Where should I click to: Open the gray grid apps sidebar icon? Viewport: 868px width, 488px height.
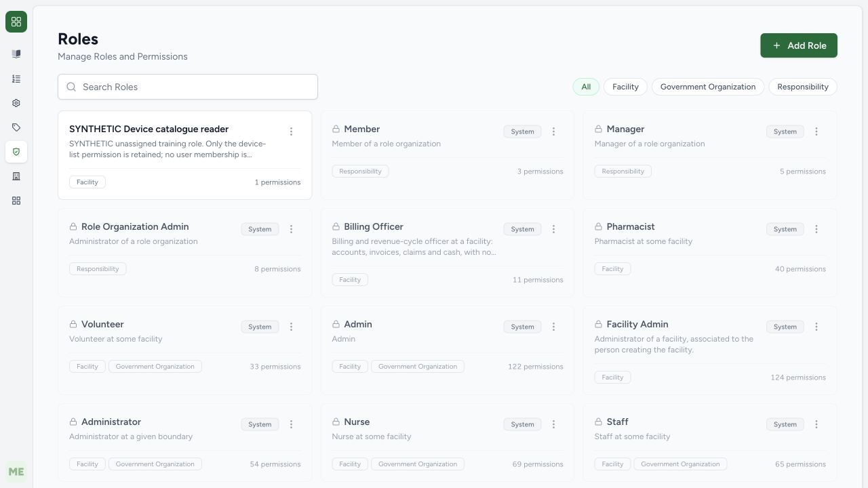click(x=16, y=201)
